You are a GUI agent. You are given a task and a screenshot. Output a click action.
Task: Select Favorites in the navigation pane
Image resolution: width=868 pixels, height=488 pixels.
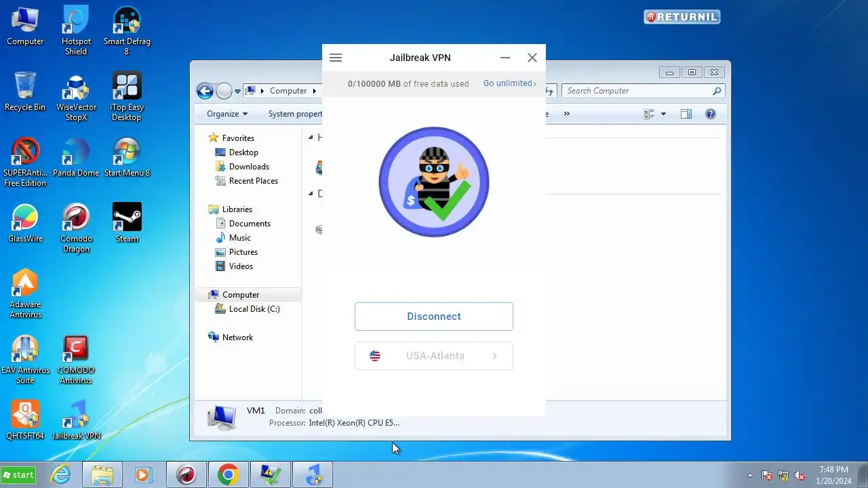tap(238, 138)
